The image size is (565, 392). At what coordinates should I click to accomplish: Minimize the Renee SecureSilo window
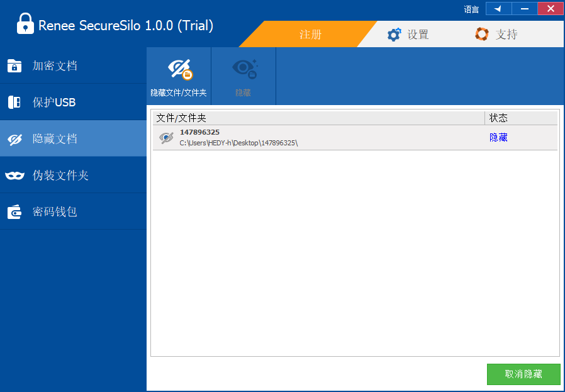[525, 9]
